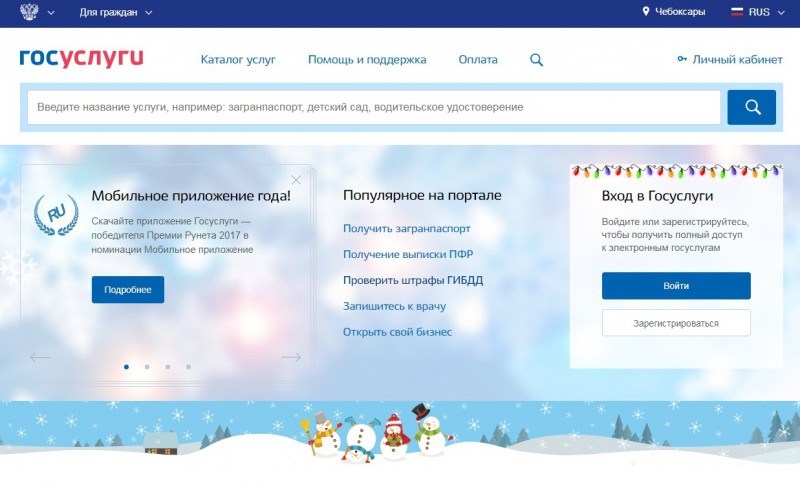This screenshot has width=800, height=485.
Task: Go to next slide with right arrow
Action: [x=291, y=357]
